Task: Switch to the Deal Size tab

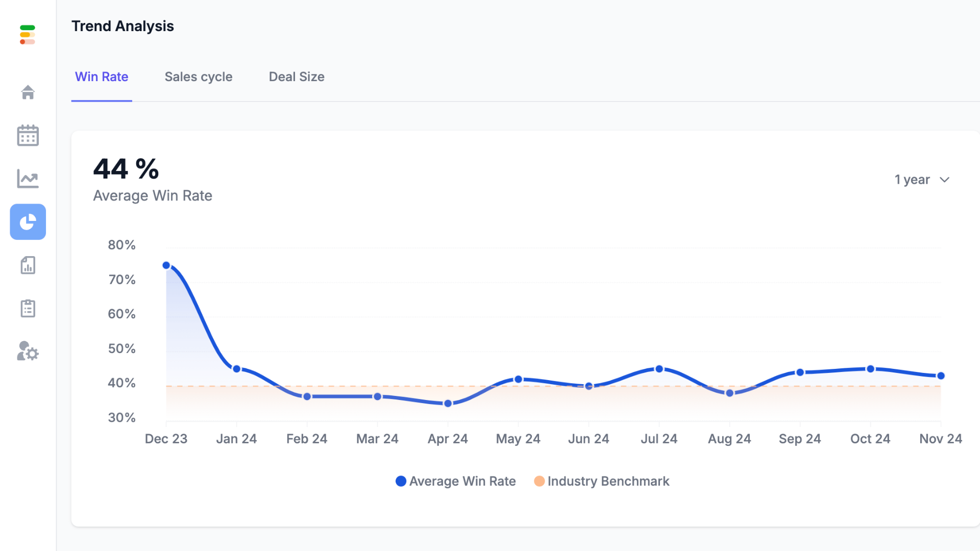Action: click(x=297, y=77)
